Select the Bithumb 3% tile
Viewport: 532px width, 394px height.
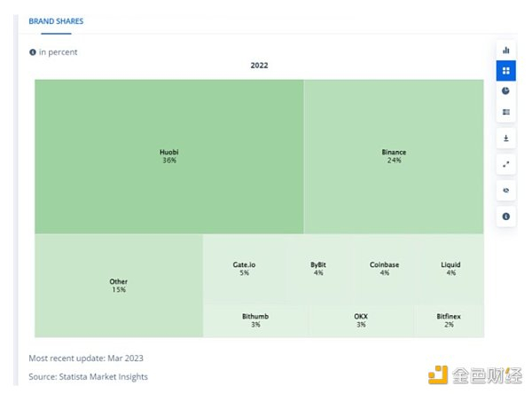click(x=255, y=320)
